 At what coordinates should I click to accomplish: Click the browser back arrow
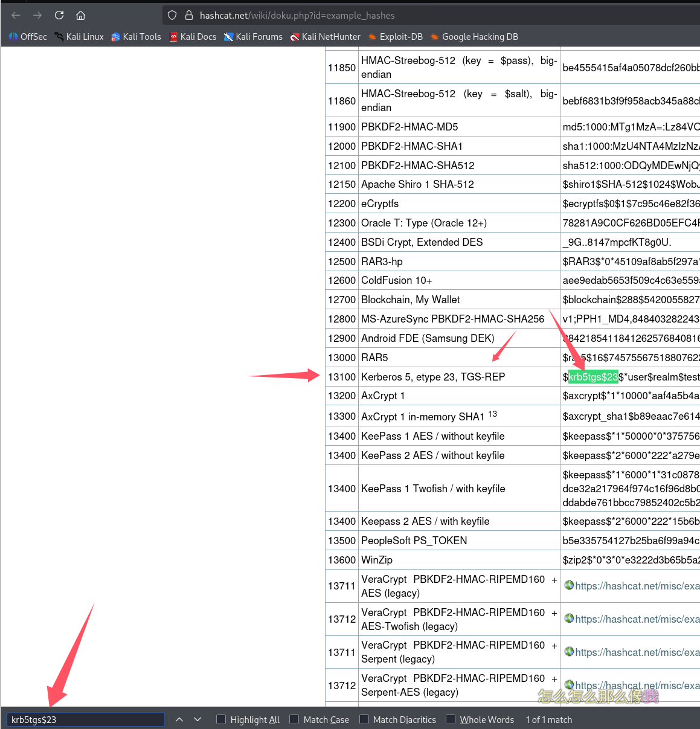click(16, 15)
